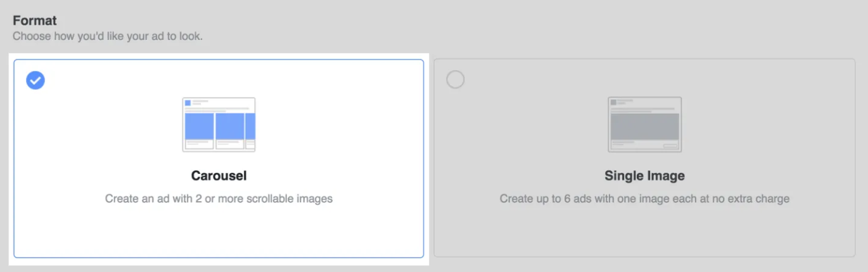Click the Single Image format illustration icon
Image resolution: width=868 pixels, height=272 pixels.
(x=644, y=124)
